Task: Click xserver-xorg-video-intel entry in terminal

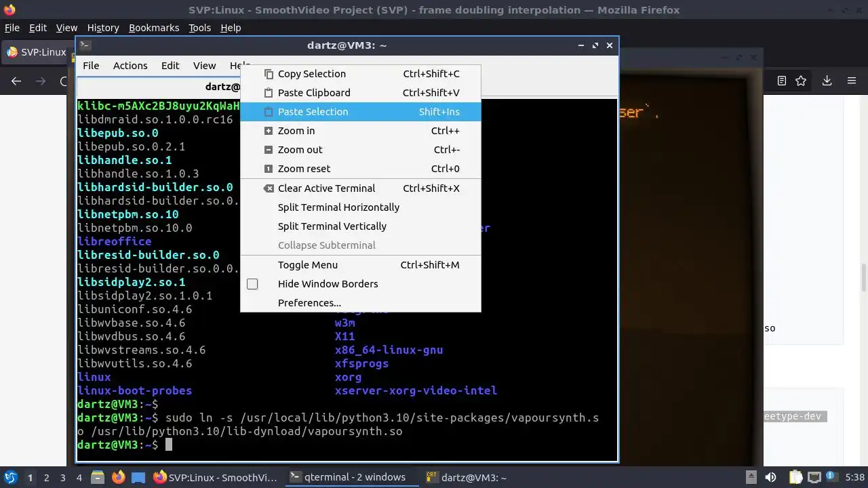Action: (416, 390)
